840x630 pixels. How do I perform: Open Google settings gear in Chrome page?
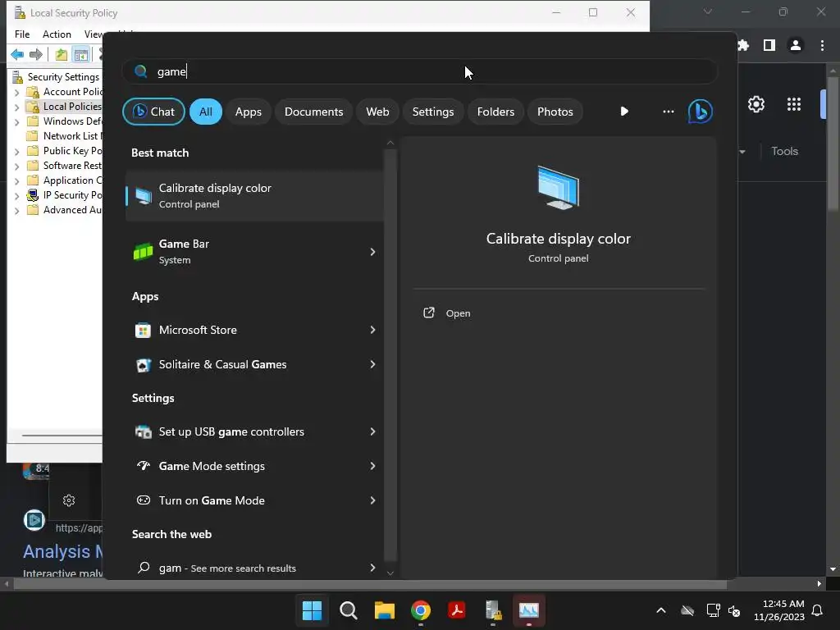point(756,104)
